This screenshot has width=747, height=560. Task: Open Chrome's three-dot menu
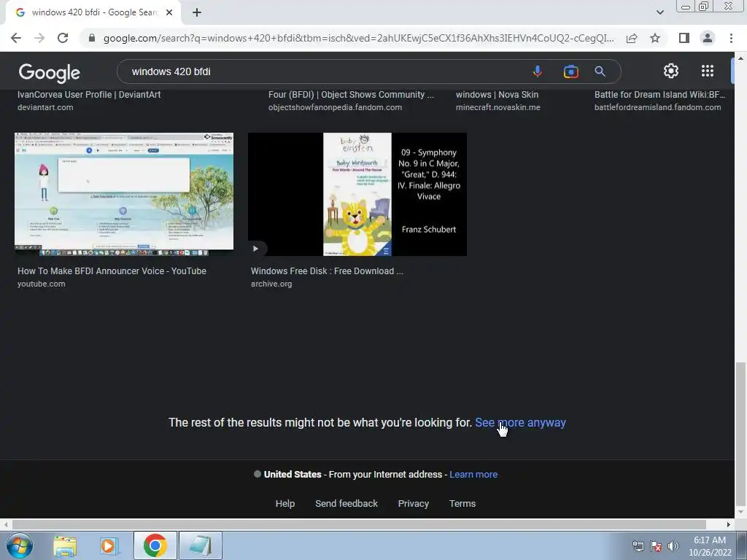[731, 38]
